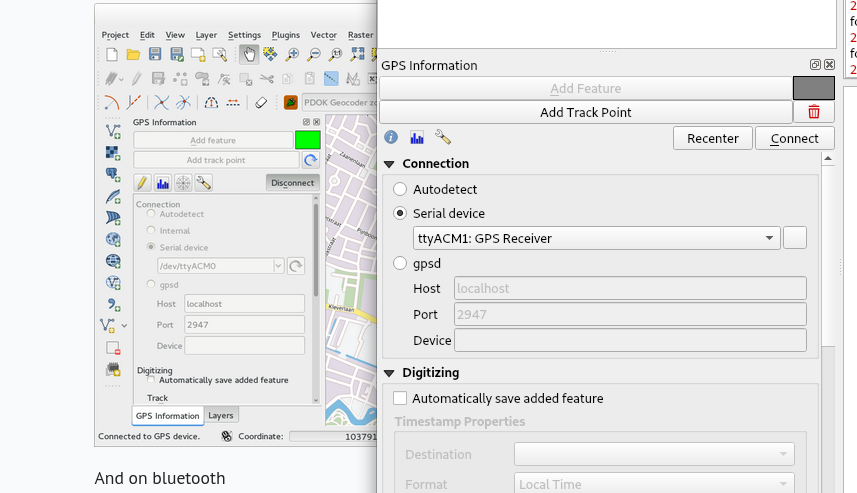Select Internal radio in small GPS panel
Image resolution: width=857 pixels, height=493 pixels.
(151, 231)
